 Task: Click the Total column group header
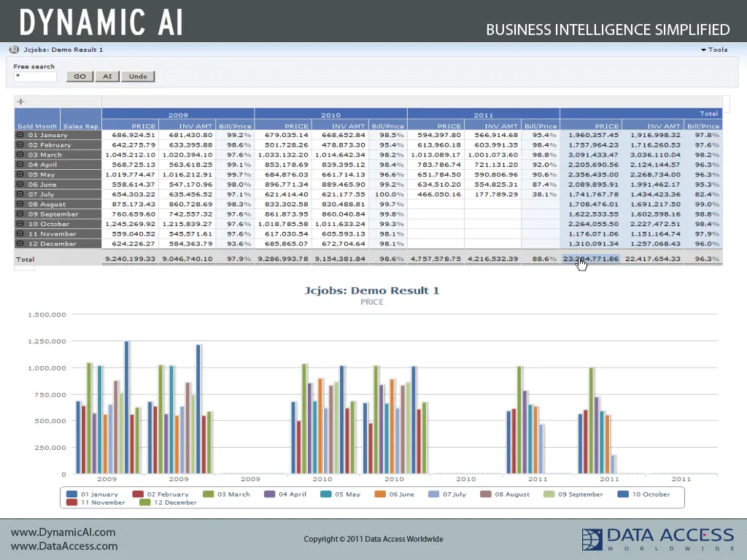(x=641, y=114)
